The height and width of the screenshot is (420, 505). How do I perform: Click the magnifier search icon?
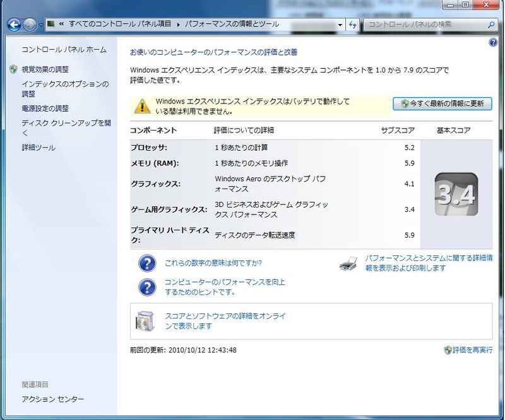491,25
